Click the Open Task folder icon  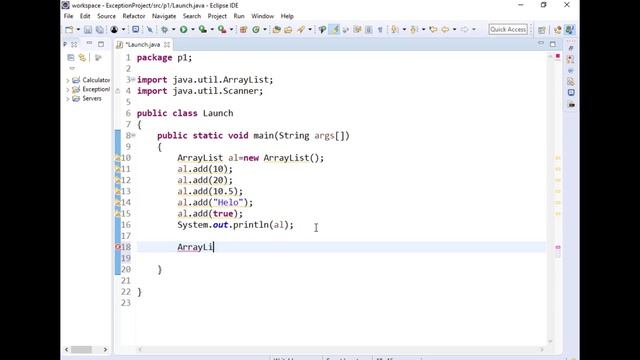[288, 29]
